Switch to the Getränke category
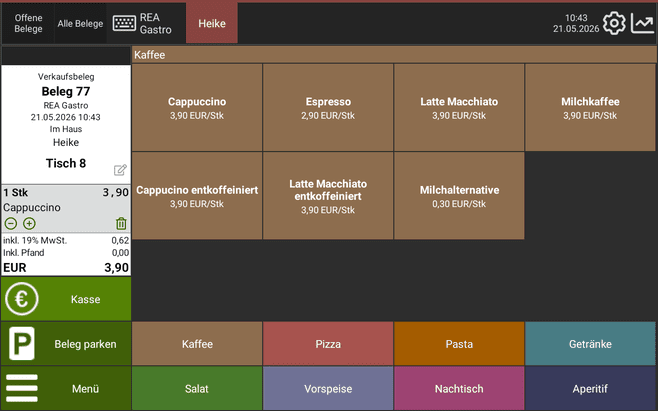 (x=590, y=344)
